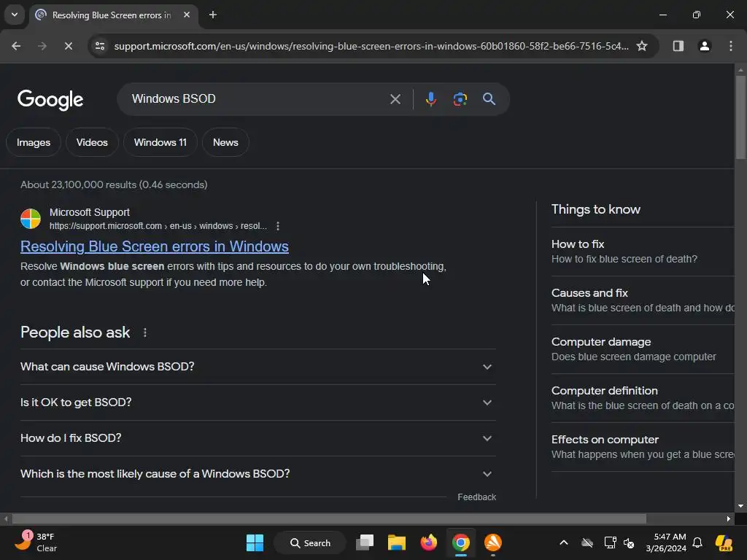Stop loading the page

tap(69, 46)
